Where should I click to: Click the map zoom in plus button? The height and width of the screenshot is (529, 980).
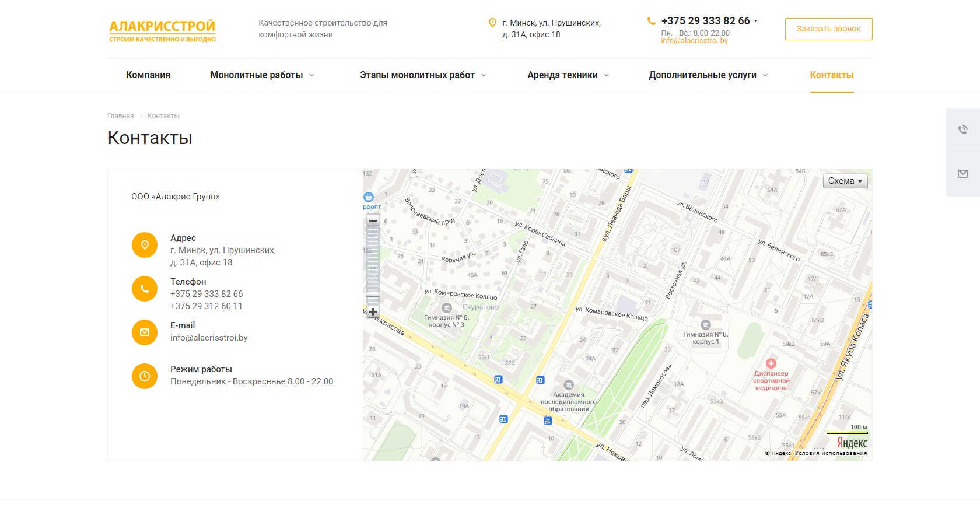tap(373, 312)
